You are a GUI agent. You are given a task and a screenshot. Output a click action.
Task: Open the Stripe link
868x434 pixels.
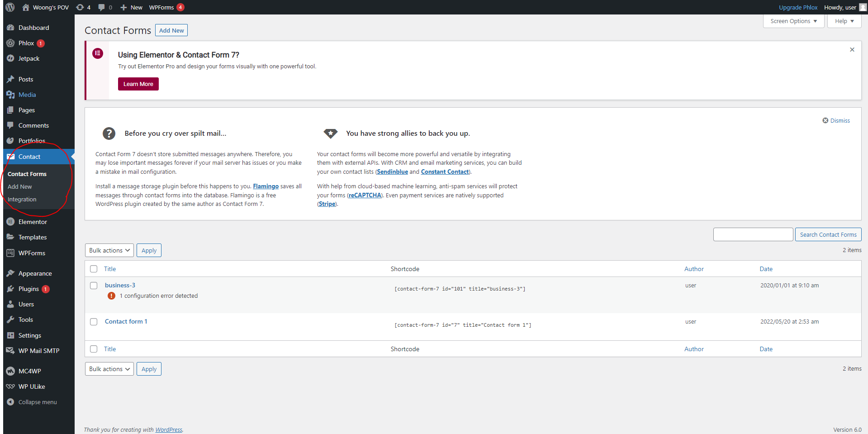click(327, 204)
